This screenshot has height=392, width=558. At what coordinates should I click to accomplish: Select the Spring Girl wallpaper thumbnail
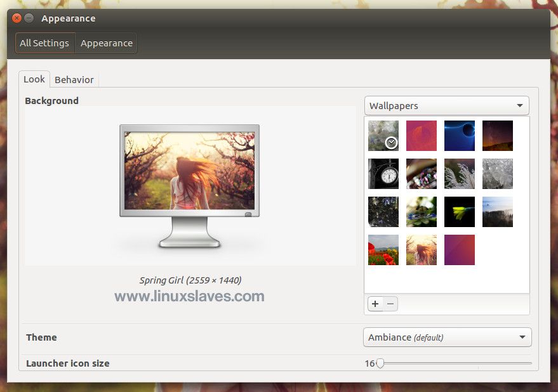click(422, 250)
